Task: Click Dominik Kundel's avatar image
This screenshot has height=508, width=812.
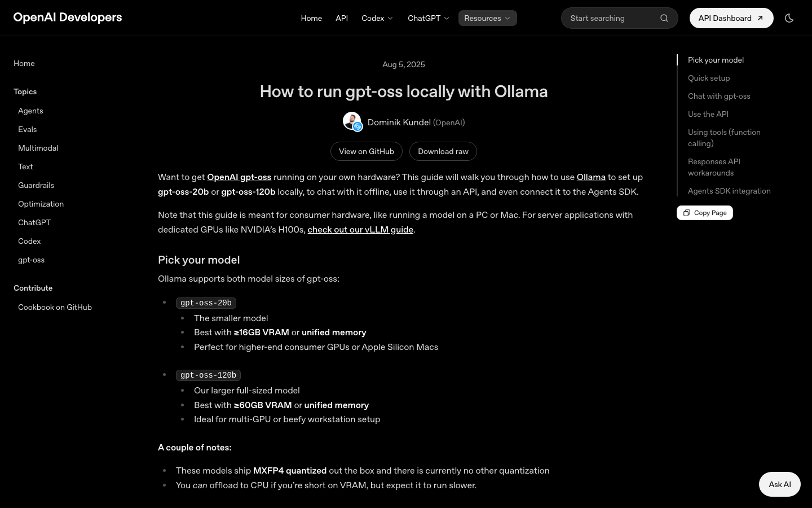Action: [x=352, y=121]
